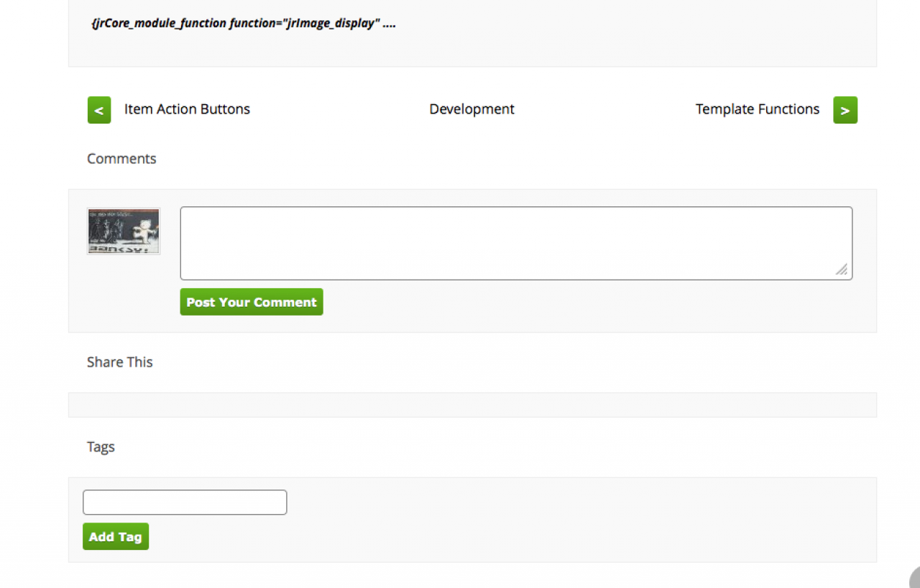
Task: Click the green previous page arrow
Action: pos(99,110)
